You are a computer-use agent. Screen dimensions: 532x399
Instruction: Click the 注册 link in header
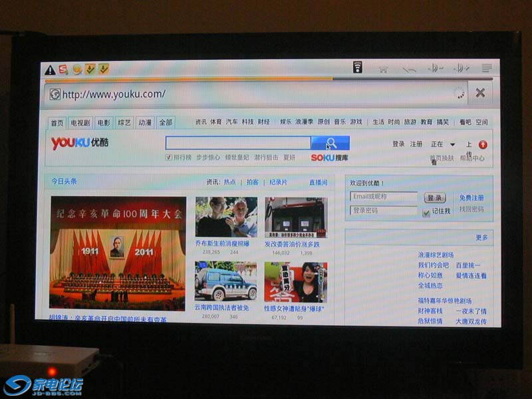click(416, 144)
